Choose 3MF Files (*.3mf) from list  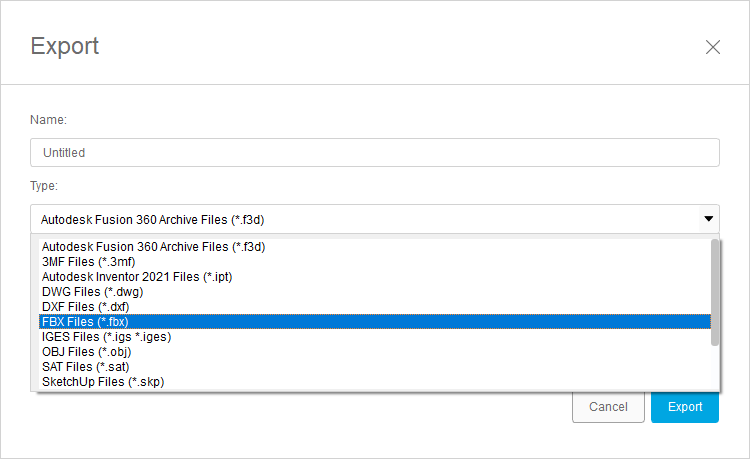375,262
